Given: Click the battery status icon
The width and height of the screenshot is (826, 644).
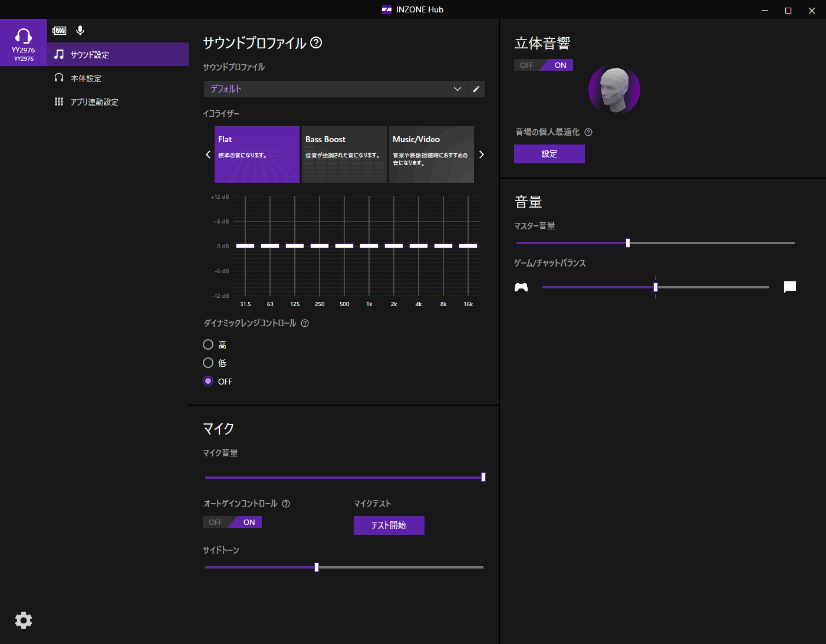Looking at the screenshot, I should tap(60, 31).
